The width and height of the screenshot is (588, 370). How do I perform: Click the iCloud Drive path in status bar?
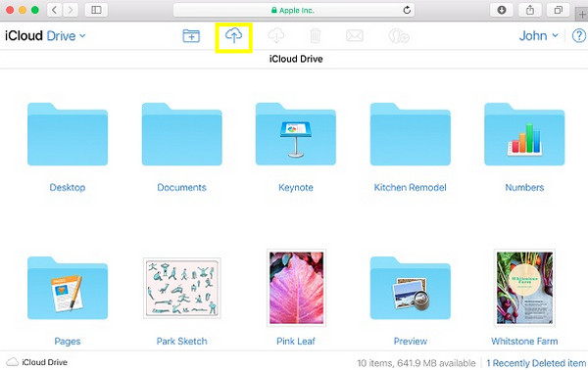pyautogui.click(x=37, y=362)
